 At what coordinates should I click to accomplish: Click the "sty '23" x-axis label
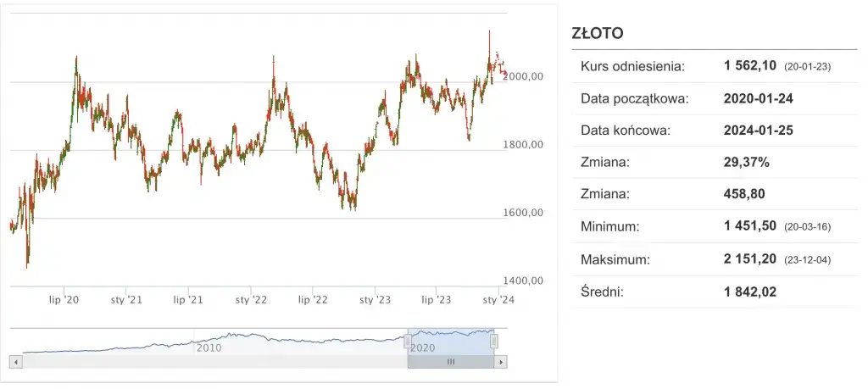(375, 299)
